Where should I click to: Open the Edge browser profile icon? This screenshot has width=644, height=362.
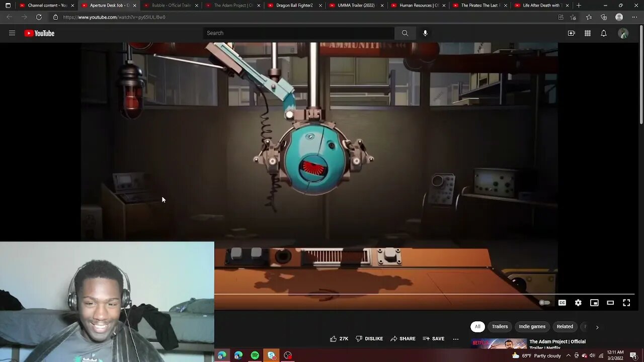[619, 17]
